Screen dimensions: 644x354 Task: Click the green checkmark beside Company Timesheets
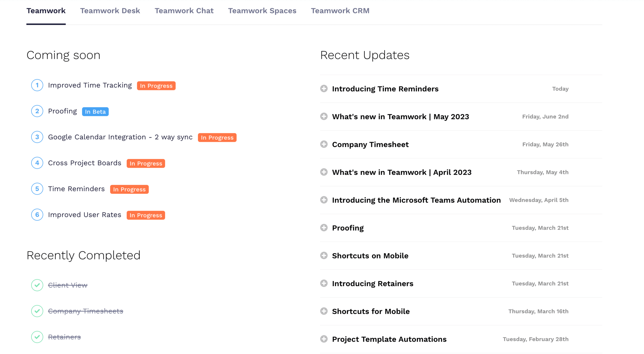point(37,311)
